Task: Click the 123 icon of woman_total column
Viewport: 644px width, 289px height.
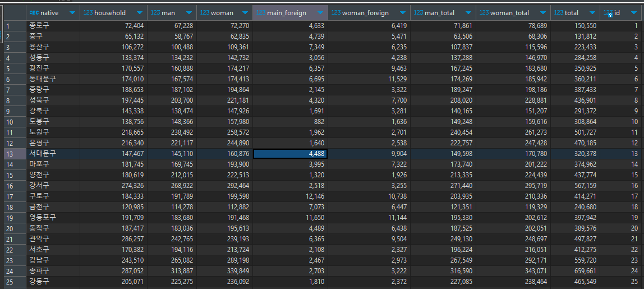Action: [x=484, y=13]
